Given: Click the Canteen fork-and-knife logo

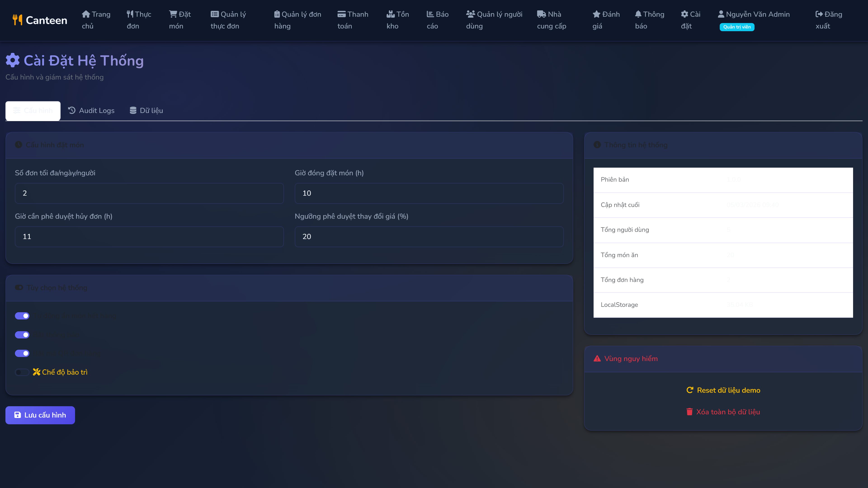Looking at the screenshot, I should [18, 20].
